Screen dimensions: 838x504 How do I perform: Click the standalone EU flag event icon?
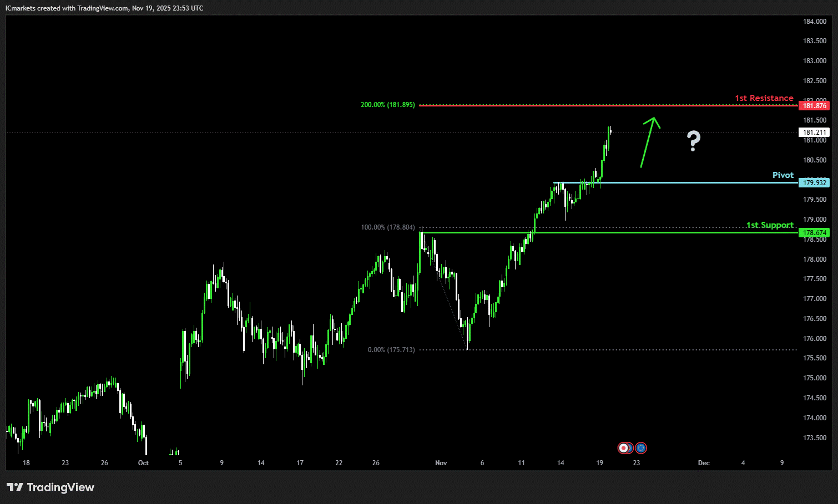[x=641, y=448]
